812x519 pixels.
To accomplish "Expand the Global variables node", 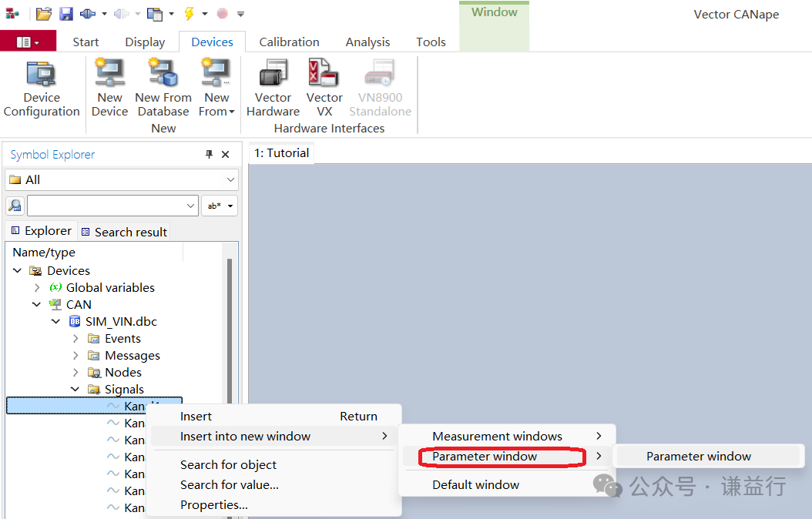I will tap(37, 288).
